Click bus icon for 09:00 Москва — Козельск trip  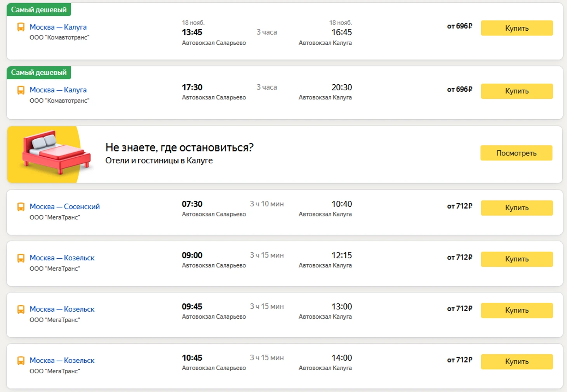click(21, 258)
